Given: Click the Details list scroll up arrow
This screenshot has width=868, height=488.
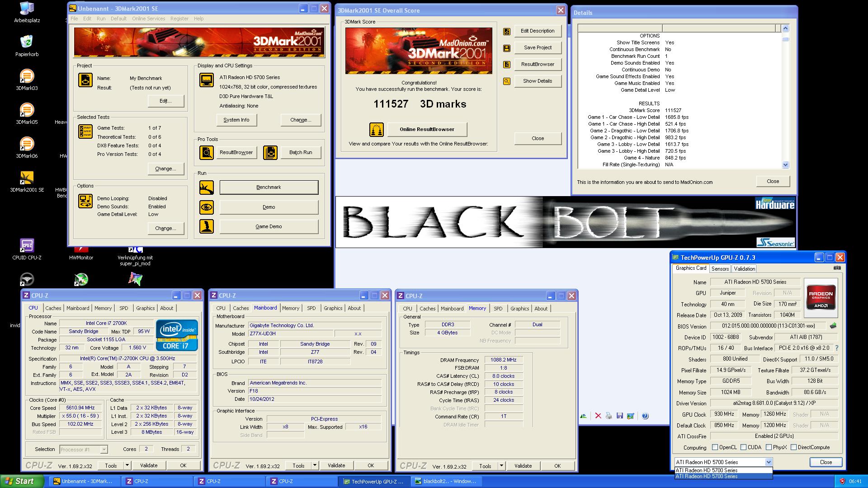Looking at the screenshot, I should coord(785,28).
